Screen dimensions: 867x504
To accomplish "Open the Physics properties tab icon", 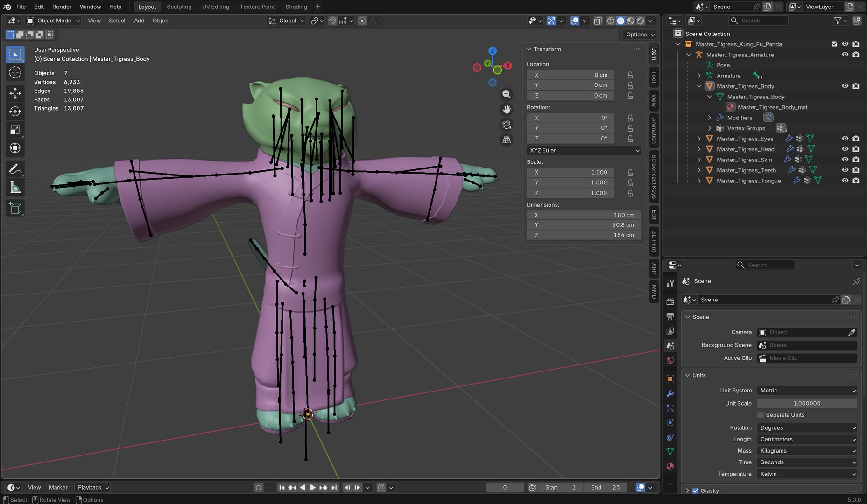I will [x=670, y=423].
